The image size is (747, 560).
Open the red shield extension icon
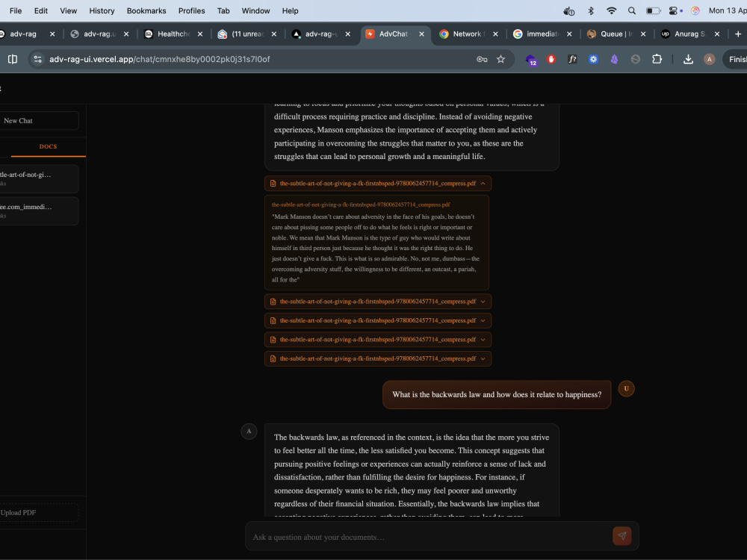click(551, 59)
